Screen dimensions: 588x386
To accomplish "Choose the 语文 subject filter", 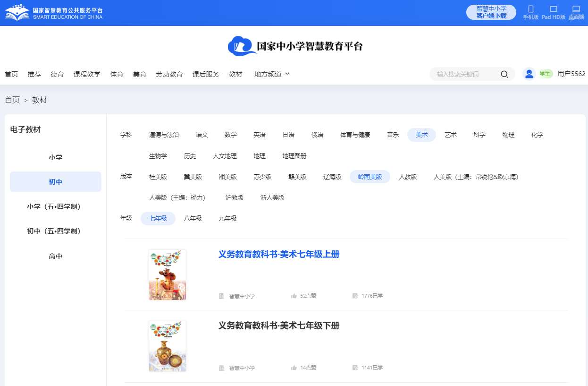I will pyautogui.click(x=202, y=135).
